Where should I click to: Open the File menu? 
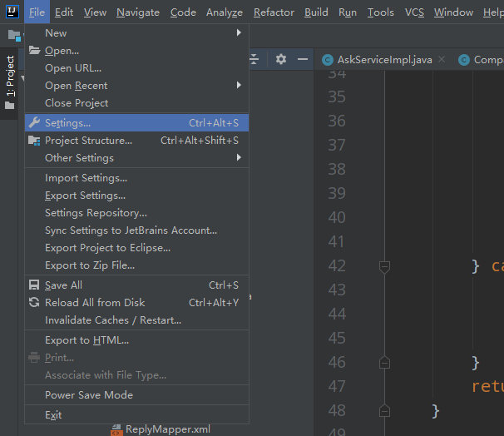tap(37, 12)
